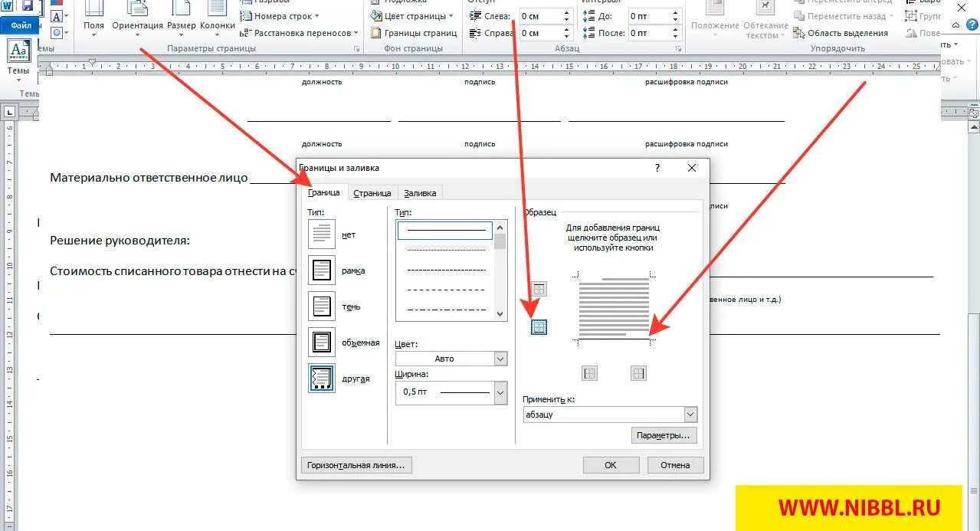Viewport: 980px width, 531px height.
Task: Click the left indent 'Слева' field
Action: coord(546,16)
